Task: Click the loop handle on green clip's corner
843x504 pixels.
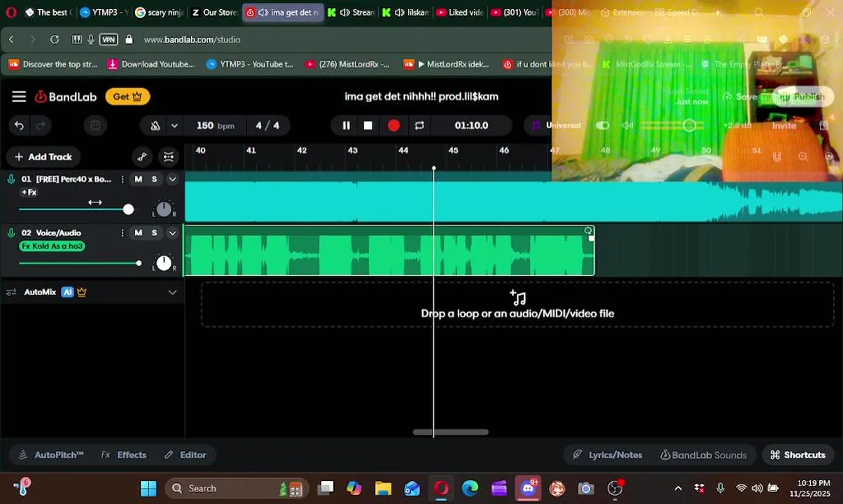Action: (x=588, y=230)
